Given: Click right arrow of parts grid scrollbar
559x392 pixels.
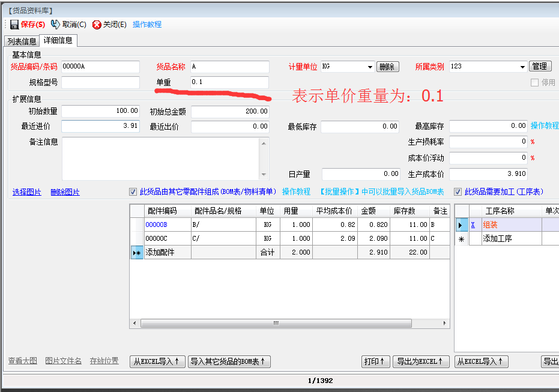Looking at the screenshot, I should (x=444, y=323).
